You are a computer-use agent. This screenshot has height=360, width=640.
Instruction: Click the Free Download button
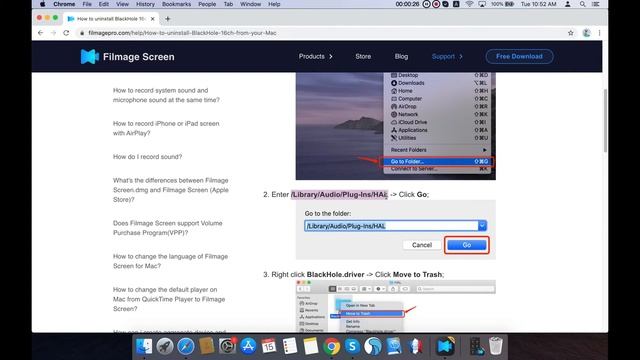pyautogui.click(x=519, y=56)
